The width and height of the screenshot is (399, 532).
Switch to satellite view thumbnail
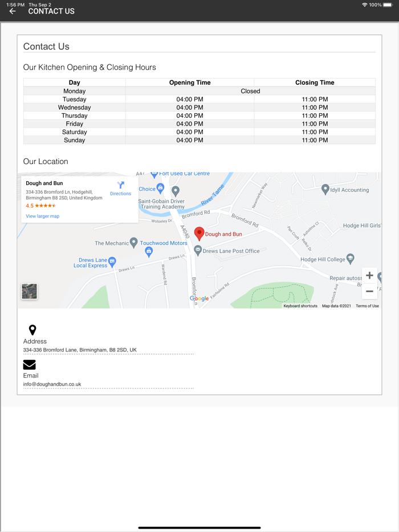30,291
